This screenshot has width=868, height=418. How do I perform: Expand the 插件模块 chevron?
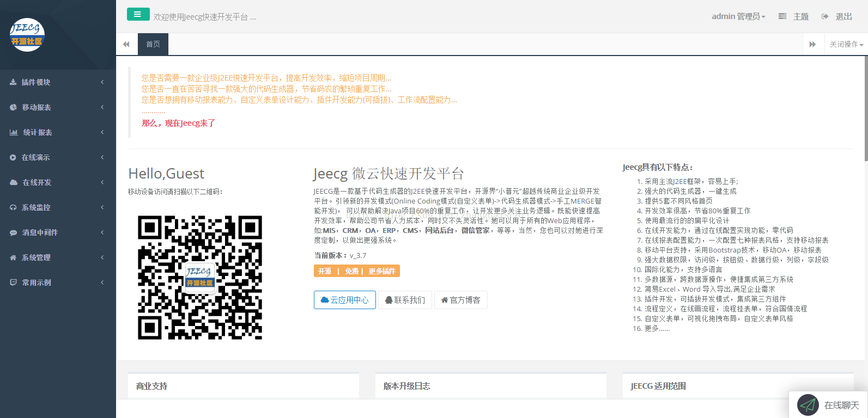102,82
